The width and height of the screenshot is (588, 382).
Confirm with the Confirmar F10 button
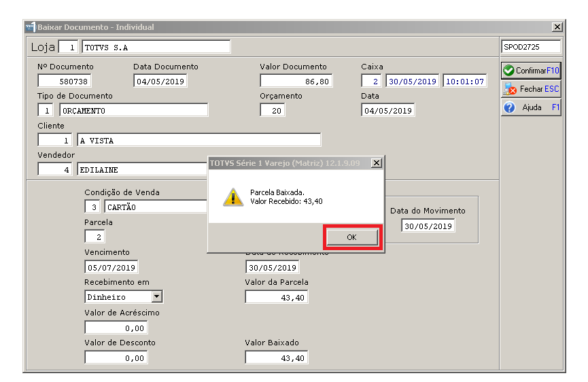tap(531, 70)
